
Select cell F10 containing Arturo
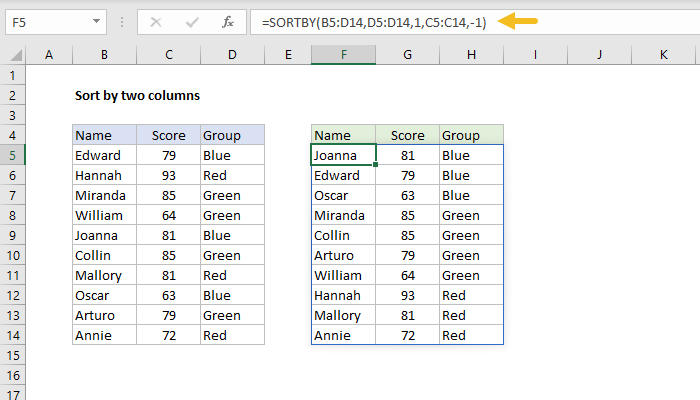pyautogui.click(x=343, y=255)
